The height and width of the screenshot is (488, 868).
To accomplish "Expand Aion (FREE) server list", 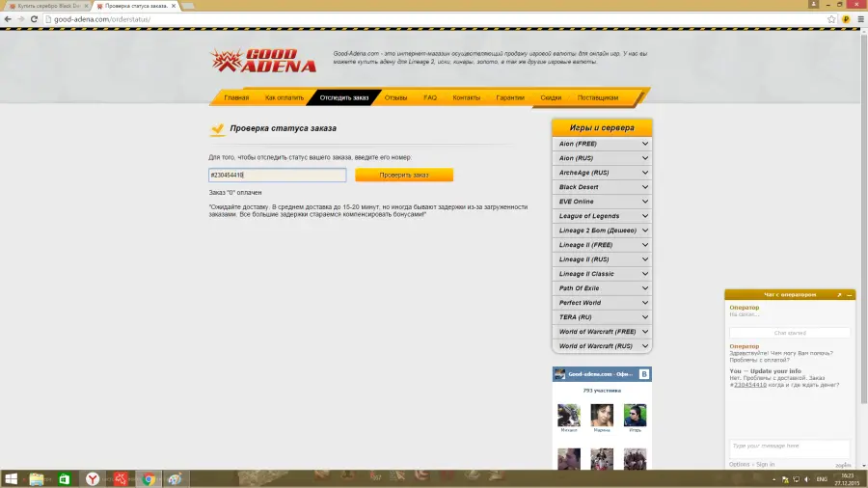I will [602, 144].
